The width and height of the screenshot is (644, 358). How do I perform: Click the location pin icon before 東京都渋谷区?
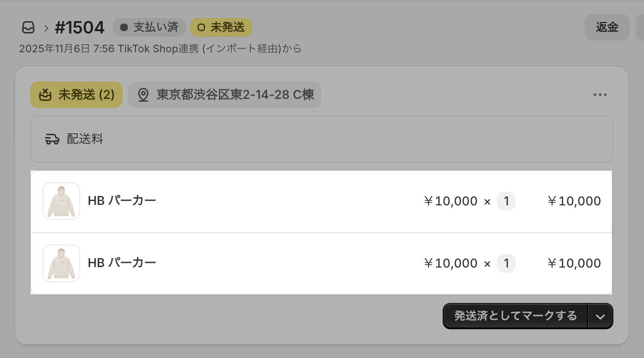coord(143,95)
